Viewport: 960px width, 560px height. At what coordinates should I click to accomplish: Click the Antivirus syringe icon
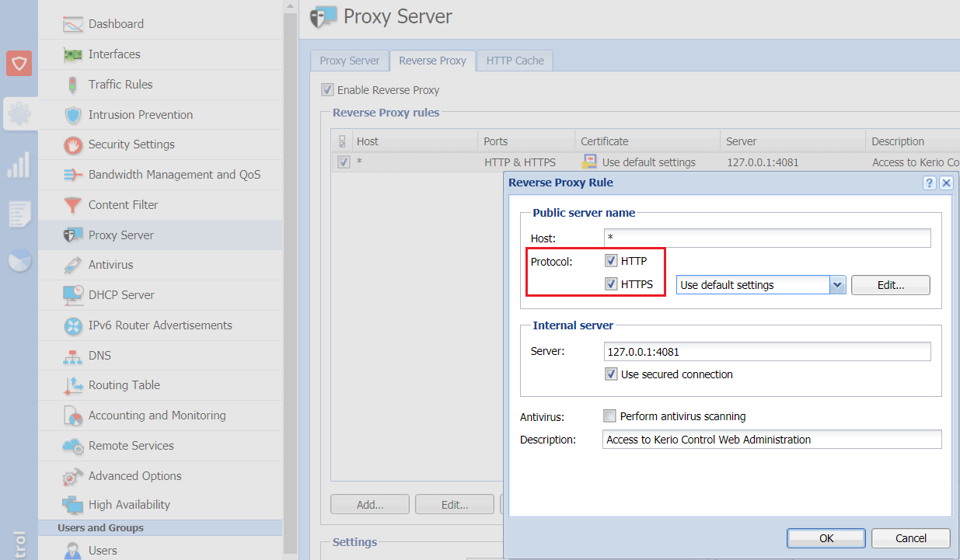coord(73,265)
